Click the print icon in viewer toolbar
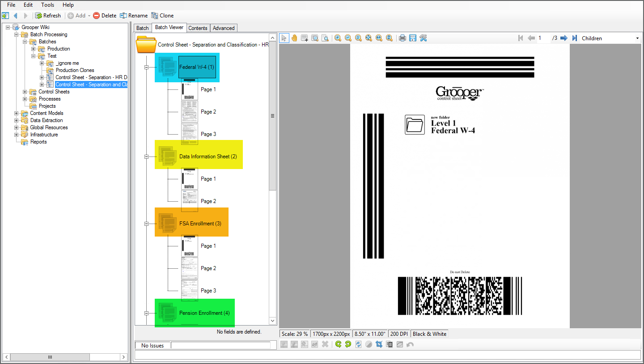This screenshot has width=644, height=364. pos(402,38)
